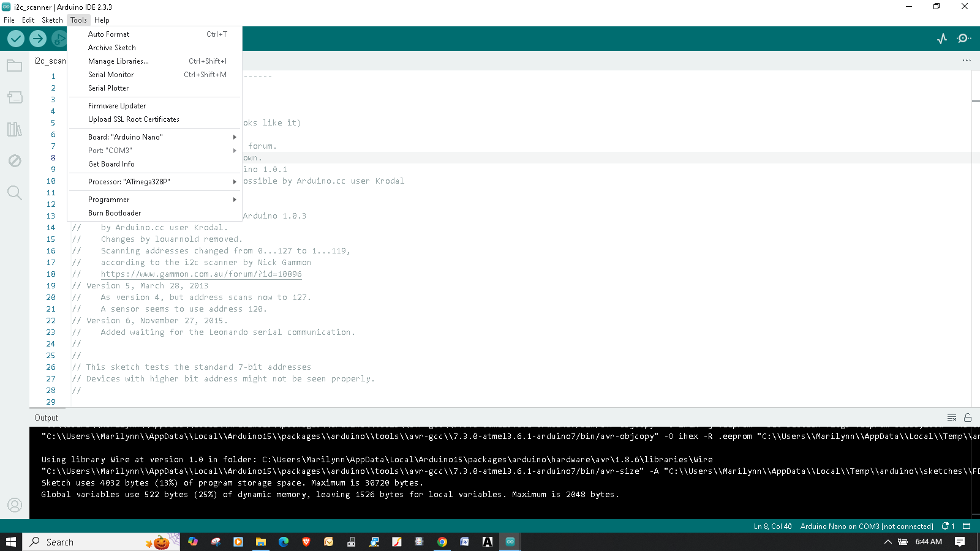The image size is (980, 551).
Task: Open Google Chrome from taskbar
Action: 442,542
